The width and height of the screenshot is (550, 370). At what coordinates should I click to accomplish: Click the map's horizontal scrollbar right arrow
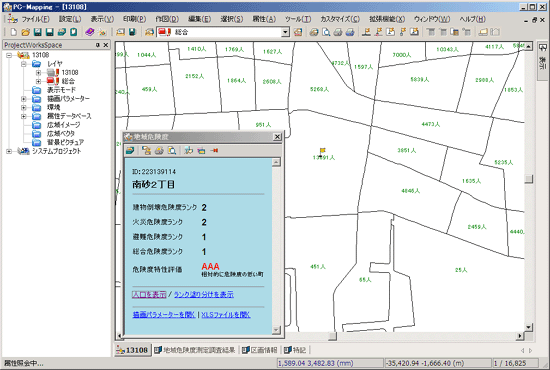coord(519,336)
